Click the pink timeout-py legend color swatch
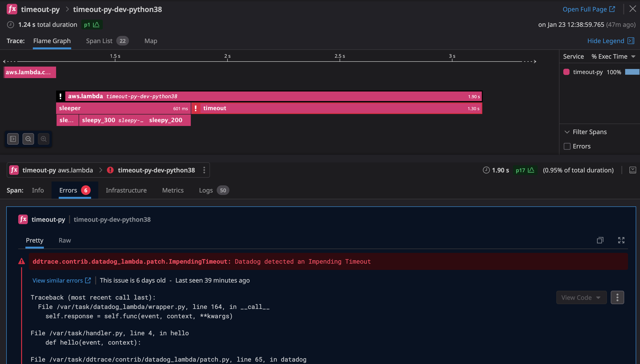Image resolution: width=640 pixels, height=364 pixels. click(x=567, y=72)
